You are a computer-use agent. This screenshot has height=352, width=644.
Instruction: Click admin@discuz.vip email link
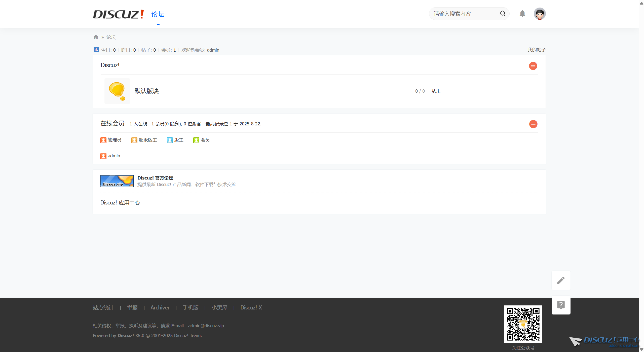(x=206, y=326)
